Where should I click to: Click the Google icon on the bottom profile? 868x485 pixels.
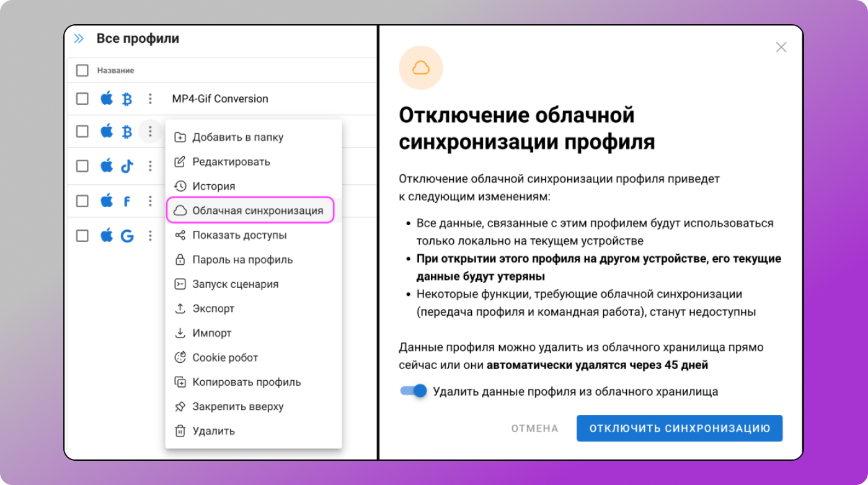tap(126, 236)
